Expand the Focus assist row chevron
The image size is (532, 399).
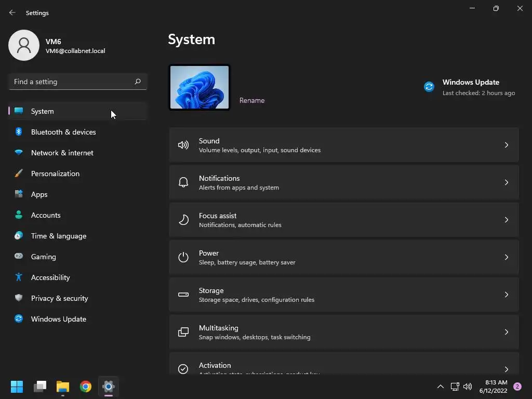506,220
